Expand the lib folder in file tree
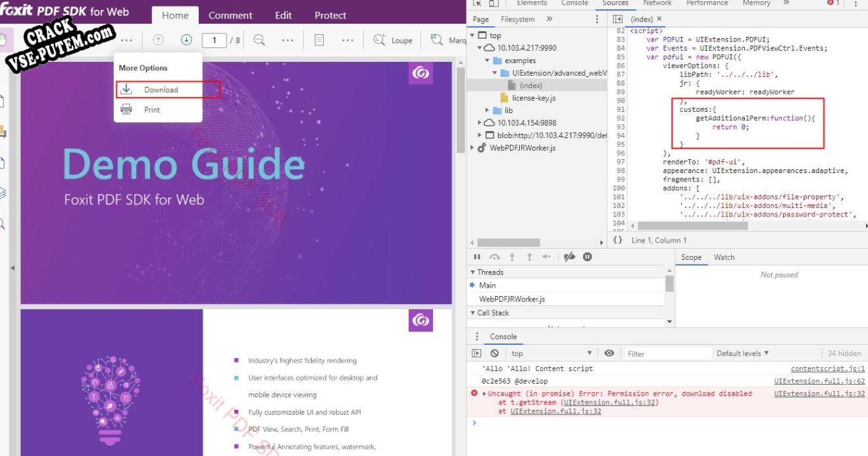Viewport: 868px width, 456px height. (x=488, y=111)
